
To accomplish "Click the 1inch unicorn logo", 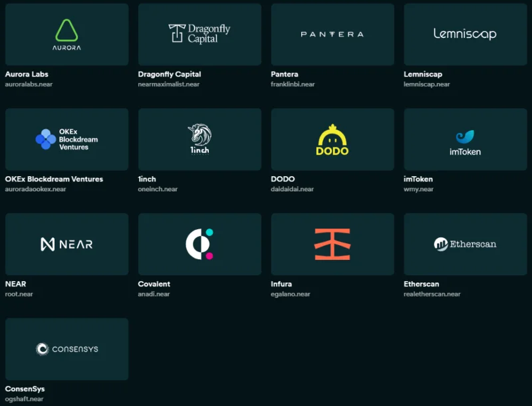I will (x=199, y=139).
